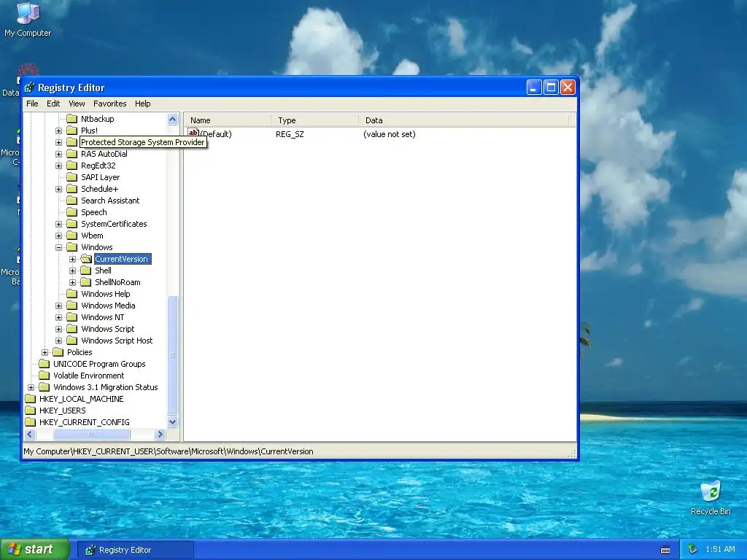Click the Search Assistant folder icon
747x560 pixels.
coord(72,201)
